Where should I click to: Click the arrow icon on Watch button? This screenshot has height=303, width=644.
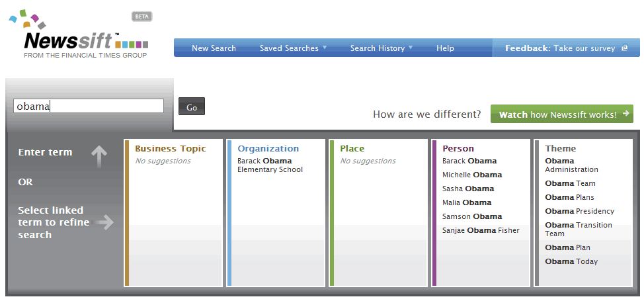(625, 114)
